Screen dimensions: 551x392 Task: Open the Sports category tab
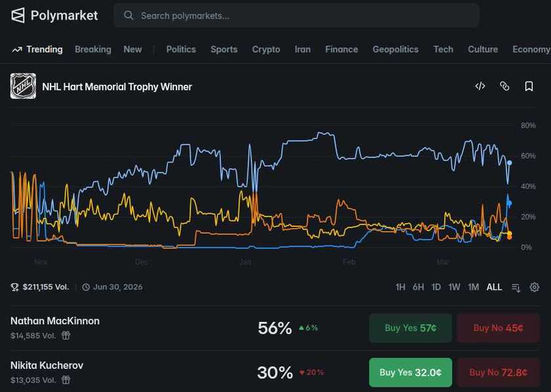point(224,49)
